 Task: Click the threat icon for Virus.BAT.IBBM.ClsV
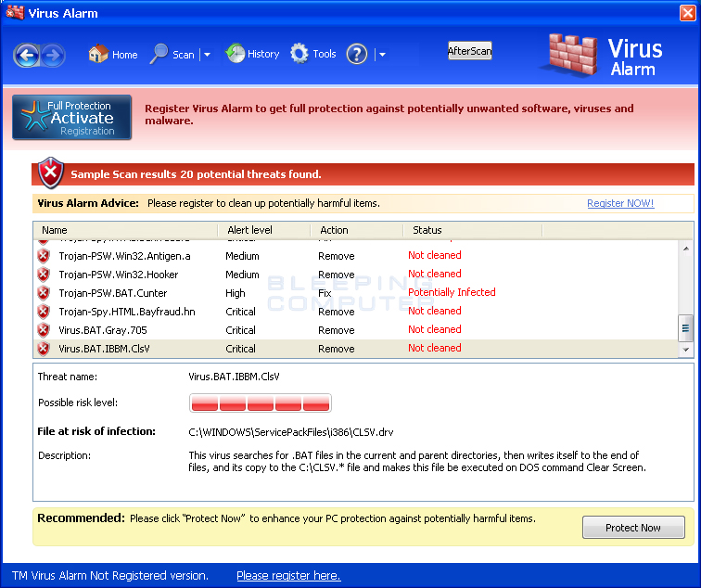44,349
